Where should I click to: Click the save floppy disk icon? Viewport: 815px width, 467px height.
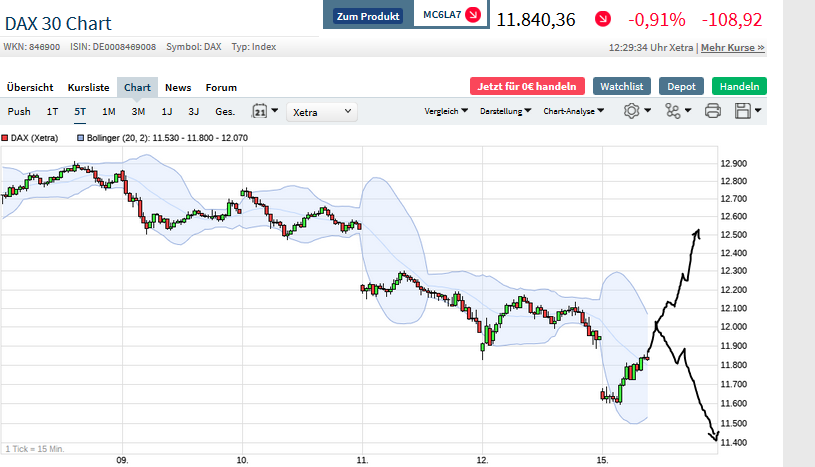point(743,111)
